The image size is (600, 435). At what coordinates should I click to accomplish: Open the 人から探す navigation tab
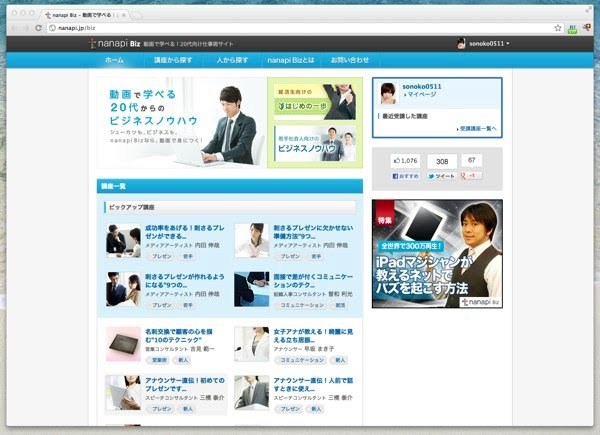[232, 60]
